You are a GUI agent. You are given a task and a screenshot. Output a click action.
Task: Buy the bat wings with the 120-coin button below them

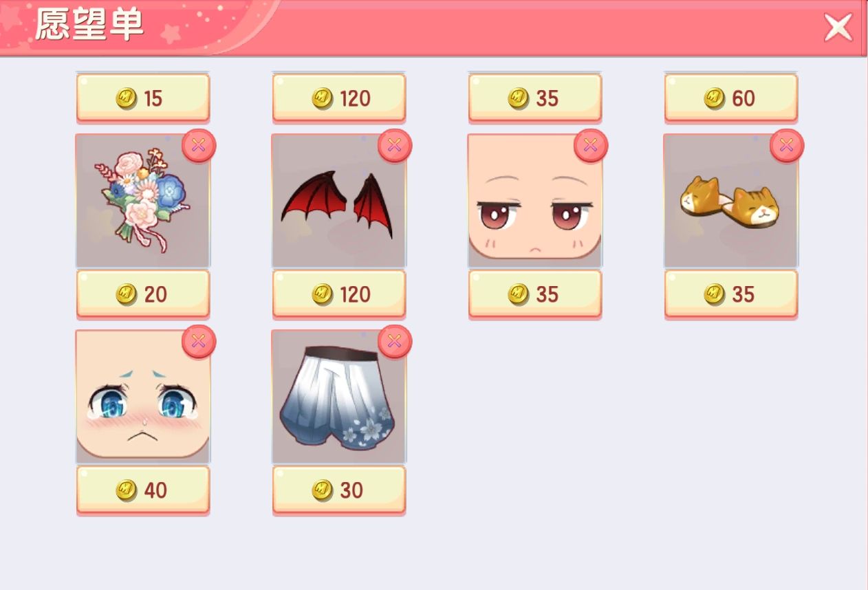[x=339, y=294]
